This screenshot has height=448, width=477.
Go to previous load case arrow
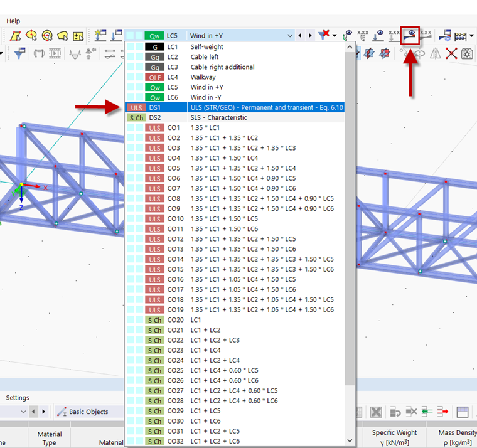coord(300,36)
